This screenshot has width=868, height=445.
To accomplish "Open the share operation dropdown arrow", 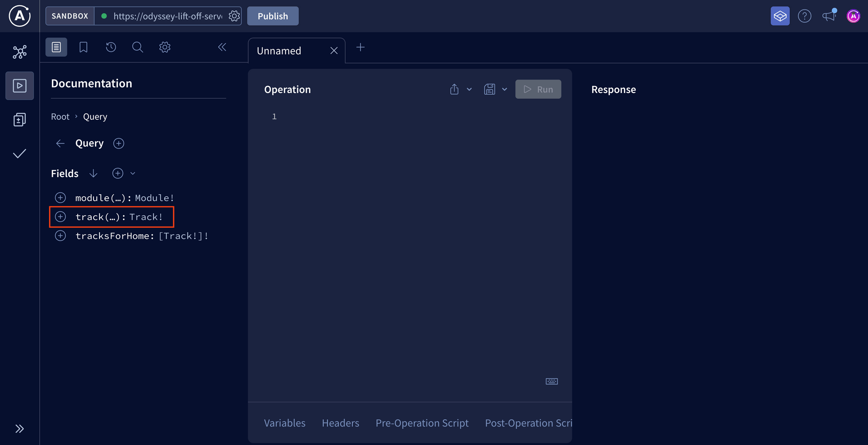I will point(469,89).
